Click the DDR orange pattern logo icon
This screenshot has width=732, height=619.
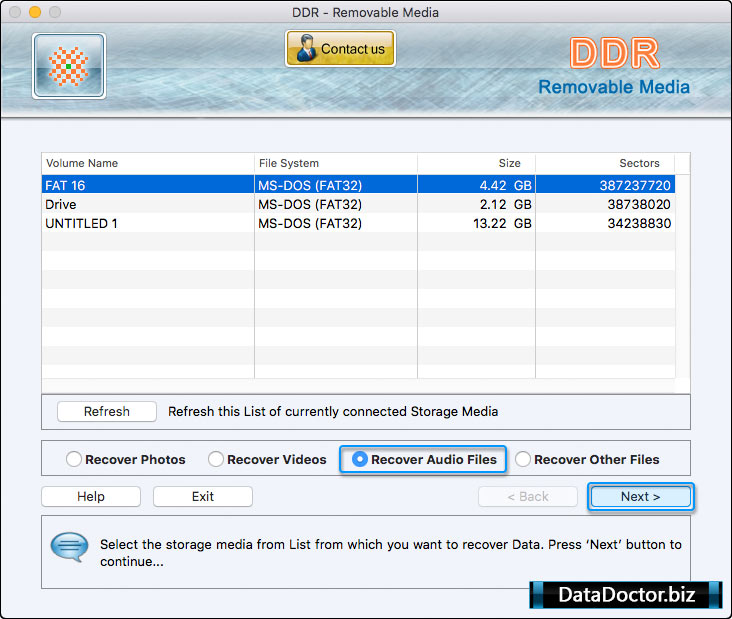(x=69, y=66)
